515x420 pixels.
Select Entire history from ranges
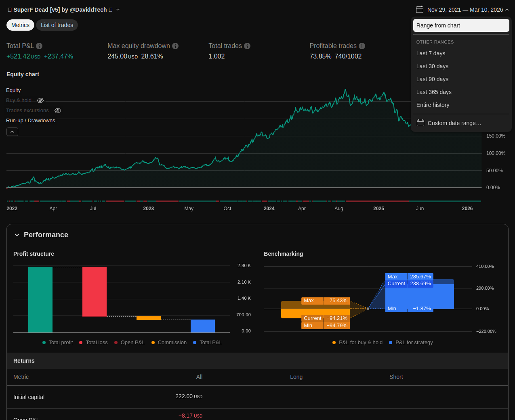tap(433, 105)
